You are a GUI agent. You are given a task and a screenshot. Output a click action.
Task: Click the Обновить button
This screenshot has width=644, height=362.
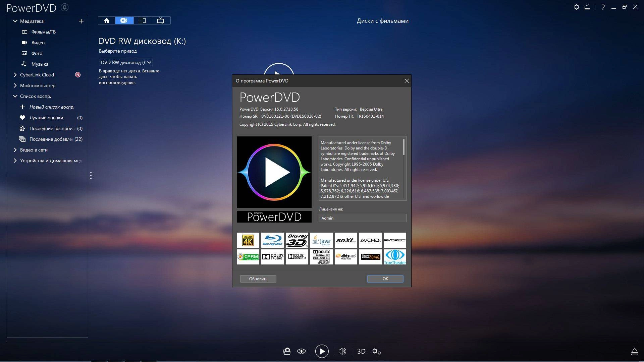point(258,279)
